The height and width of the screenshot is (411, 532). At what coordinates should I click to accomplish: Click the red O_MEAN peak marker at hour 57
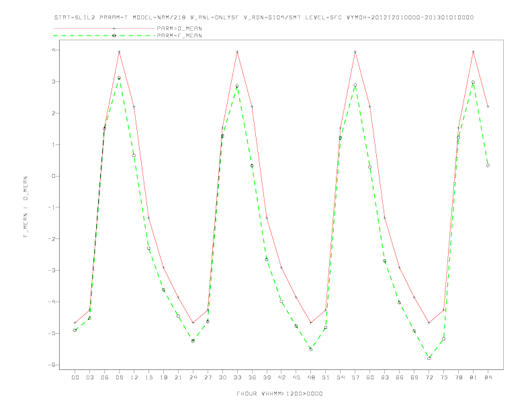click(355, 52)
